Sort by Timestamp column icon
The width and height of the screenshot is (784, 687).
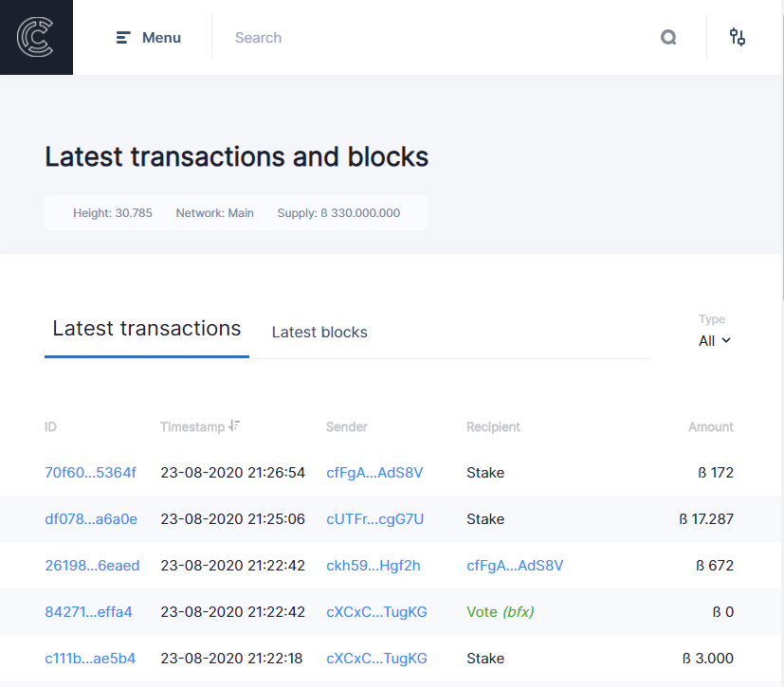coord(234,425)
